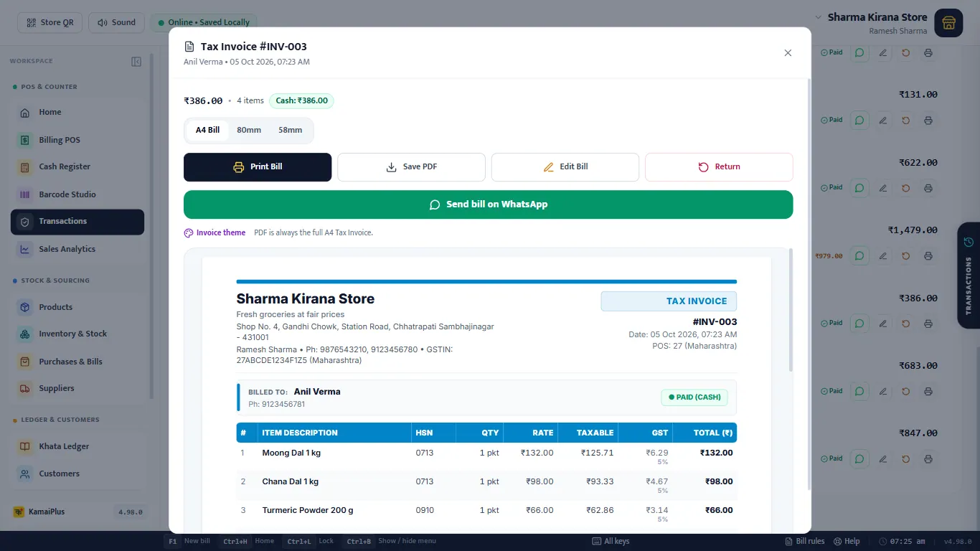Click the F1 New bill shortcut
Screen dimensions: 980x551
point(187,541)
